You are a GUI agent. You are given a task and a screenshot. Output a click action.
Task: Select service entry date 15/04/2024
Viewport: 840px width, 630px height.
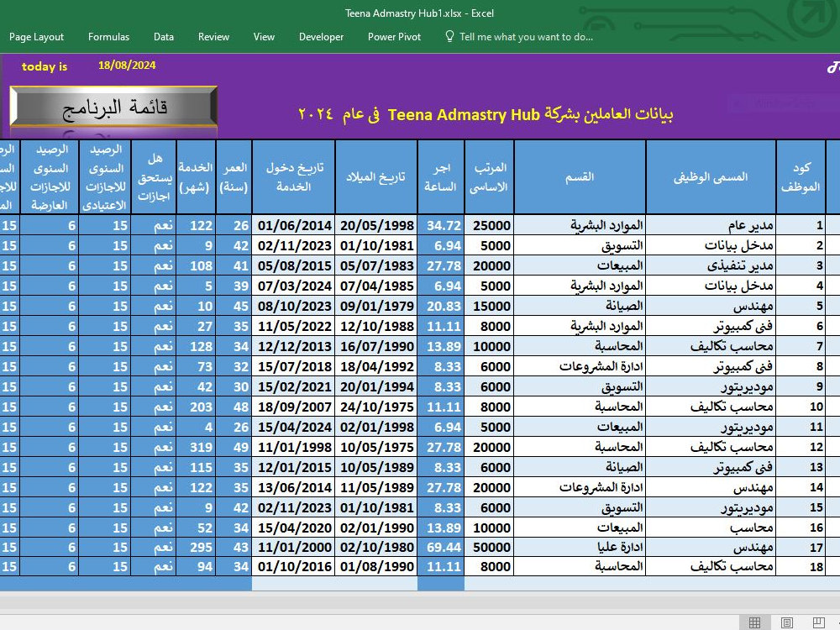tap(293, 427)
